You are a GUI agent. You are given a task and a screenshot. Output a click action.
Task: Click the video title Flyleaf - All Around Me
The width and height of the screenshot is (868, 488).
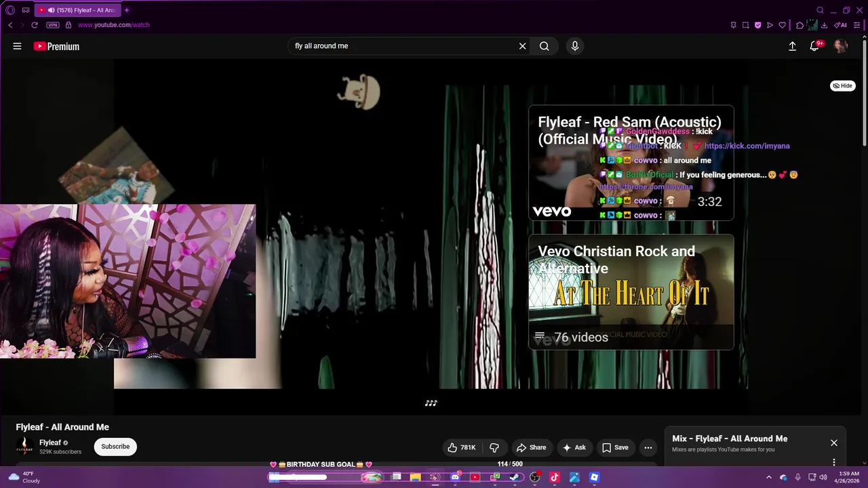pos(62,427)
